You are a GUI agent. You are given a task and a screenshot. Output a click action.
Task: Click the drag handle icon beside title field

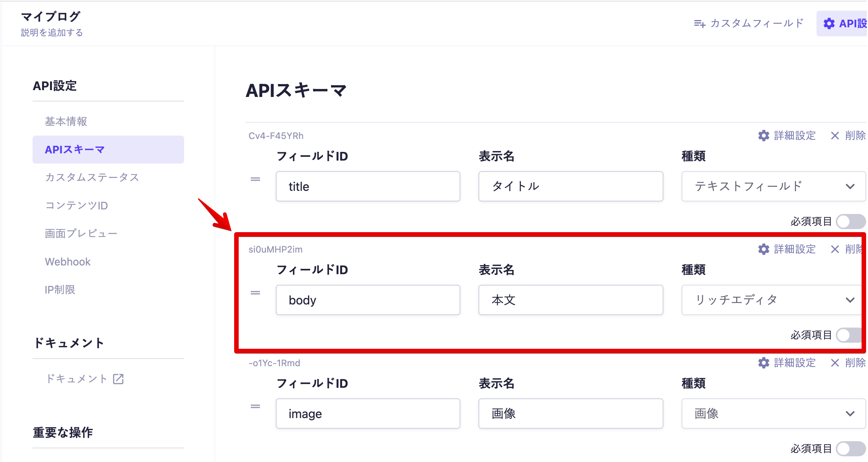coord(255,179)
